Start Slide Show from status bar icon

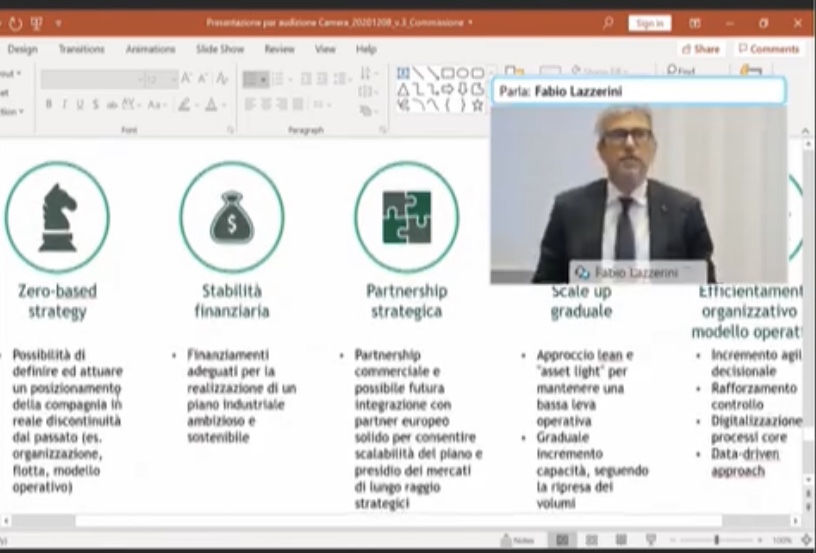tap(648, 540)
